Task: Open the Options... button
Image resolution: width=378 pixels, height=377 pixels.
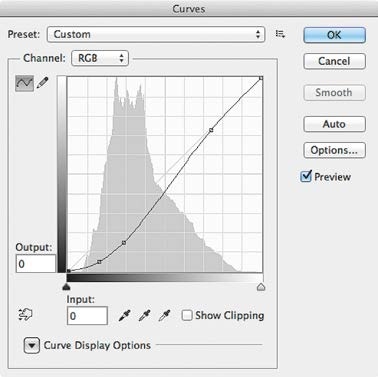Action: click(334, 150)
